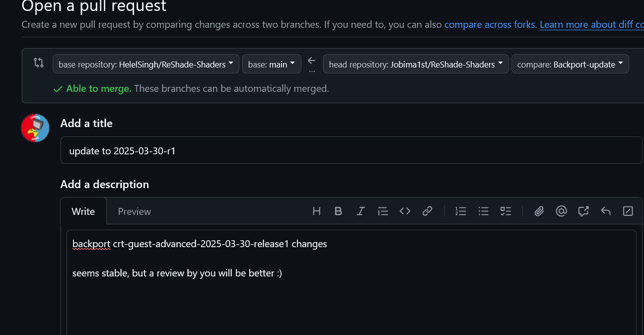Insert a quote block
Image resolution: width=644 pixels, height=335 pixels.
pos(383,211)
